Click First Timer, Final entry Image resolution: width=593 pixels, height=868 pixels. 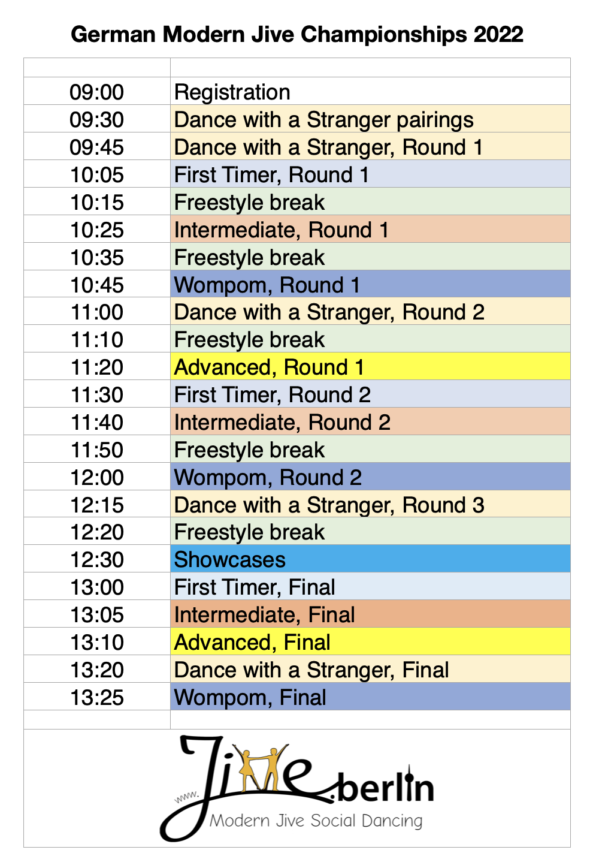pyautogui.click(x=370, y=586)
